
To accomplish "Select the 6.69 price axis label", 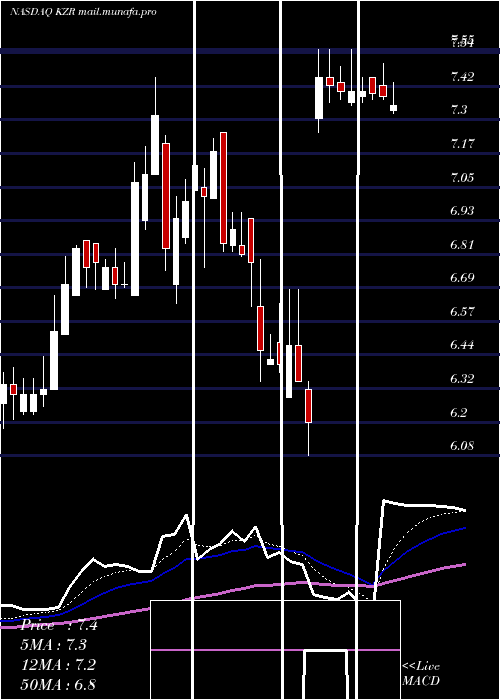I will (x=462, y=278).
